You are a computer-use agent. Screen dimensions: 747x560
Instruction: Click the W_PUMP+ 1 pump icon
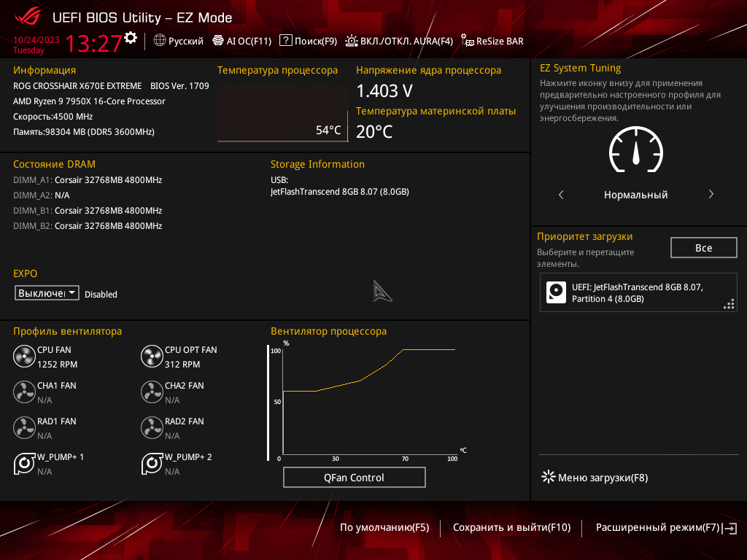pyautogui.click(x=24, y=463)
